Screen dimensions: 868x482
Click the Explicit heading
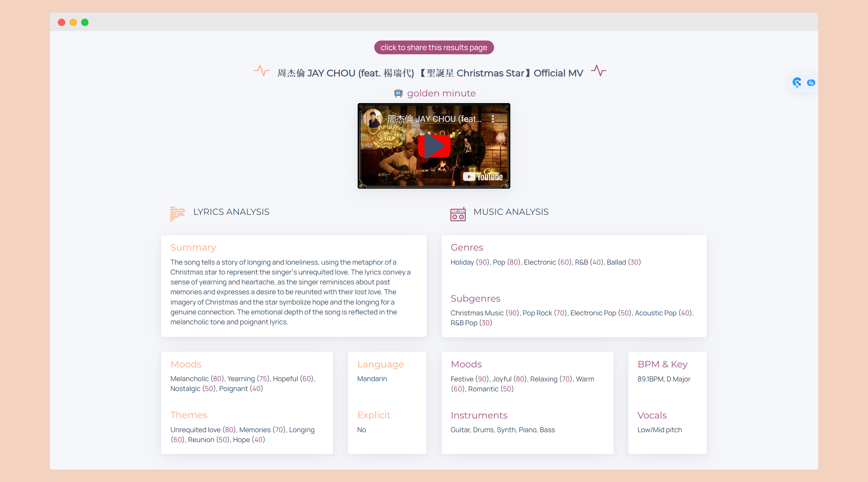click(x=374, y=415)
